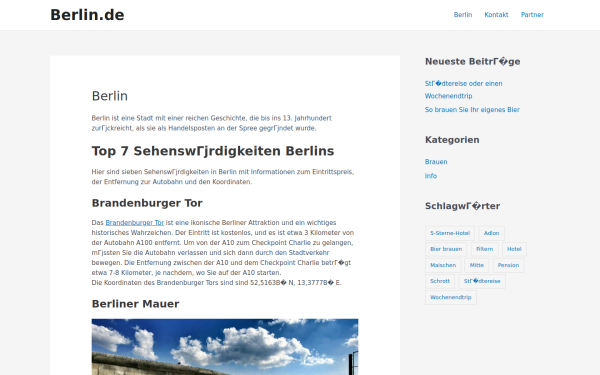Choose the Schrott tag

click(440, 281)
